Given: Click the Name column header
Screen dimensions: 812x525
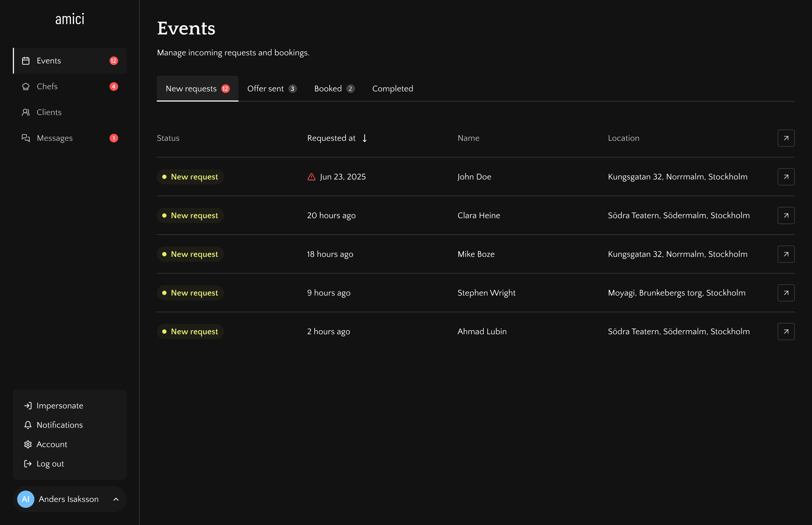Looking at the screenshot, I should [x=468, y=138].
